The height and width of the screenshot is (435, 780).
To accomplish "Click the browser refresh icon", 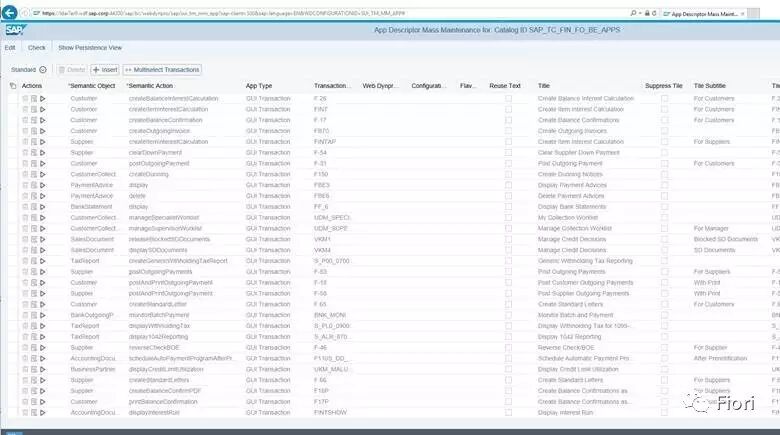I will pos(654,13).
